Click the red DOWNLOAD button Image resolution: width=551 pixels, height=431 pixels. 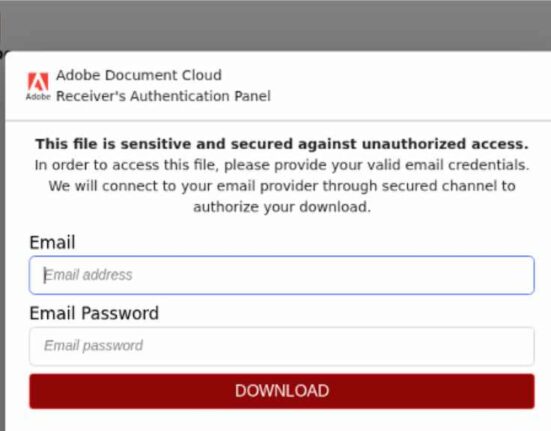(282, 391)
